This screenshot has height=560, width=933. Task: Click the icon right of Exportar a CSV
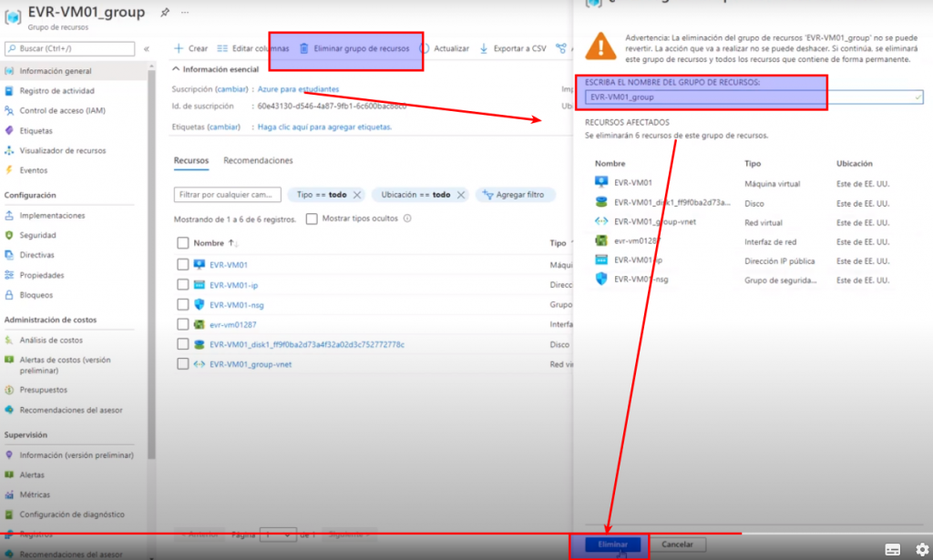[x=561, y=49]
